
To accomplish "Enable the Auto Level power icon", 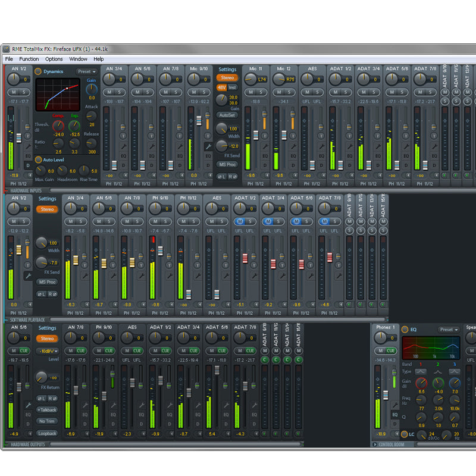I will pyautogui.click(x=38, y=159).
